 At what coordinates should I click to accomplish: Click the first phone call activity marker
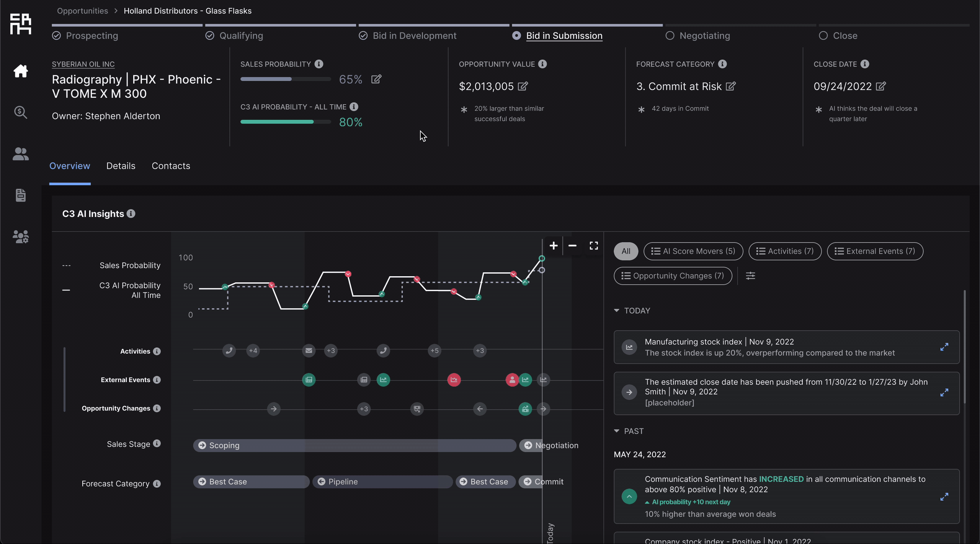tap(229, 350)
